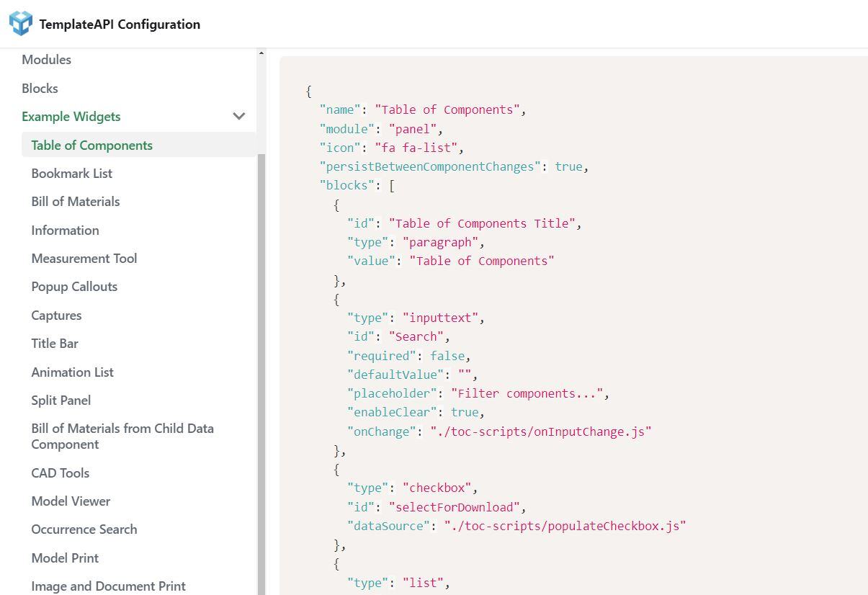Open the Captures widget page
The height and width of the screenshot is (595, 868).
tap(56, 316)
